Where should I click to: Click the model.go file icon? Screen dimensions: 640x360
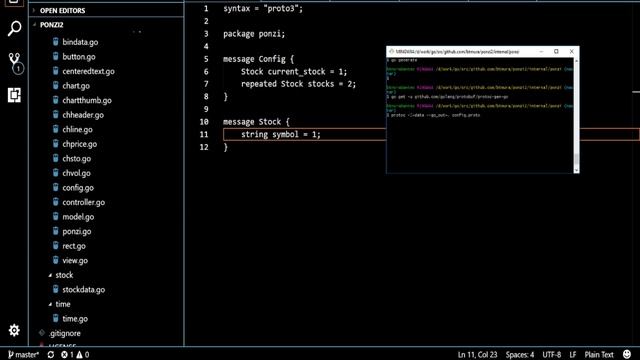(x=56, y=216)
